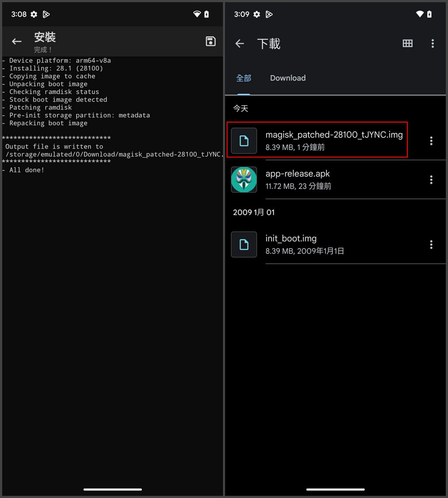This screenshot has width=448, height=498.
Task: Click the output file path in the log
Action: 114,154
